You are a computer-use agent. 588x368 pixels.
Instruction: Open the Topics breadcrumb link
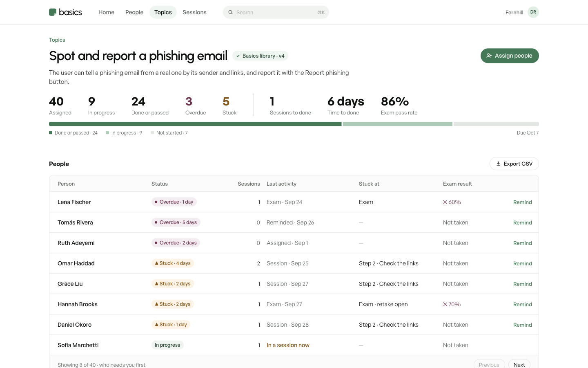click(x=57, y=40)
